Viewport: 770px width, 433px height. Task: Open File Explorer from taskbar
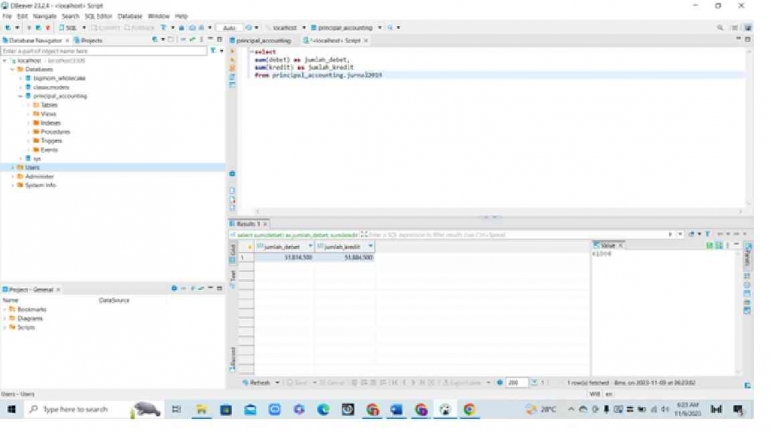click(201, 409)
